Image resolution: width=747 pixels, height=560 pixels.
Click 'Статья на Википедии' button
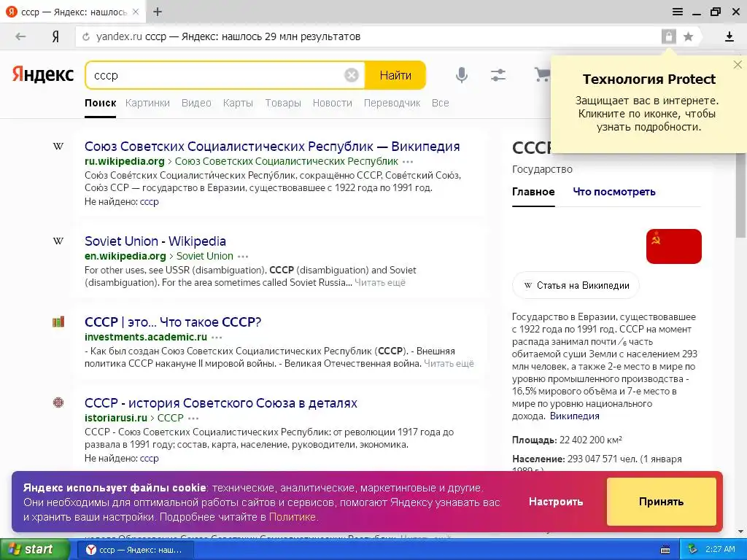pyautogui.click(x=576, y=285)
